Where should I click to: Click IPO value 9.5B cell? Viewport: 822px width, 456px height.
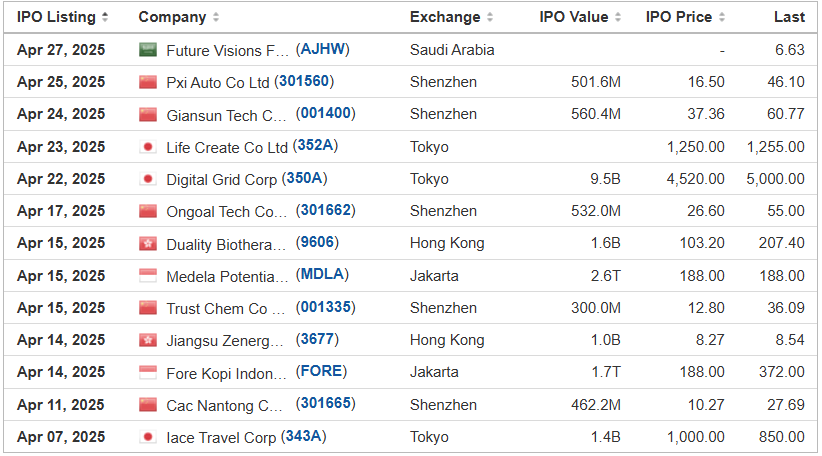[x=605, y=179]
